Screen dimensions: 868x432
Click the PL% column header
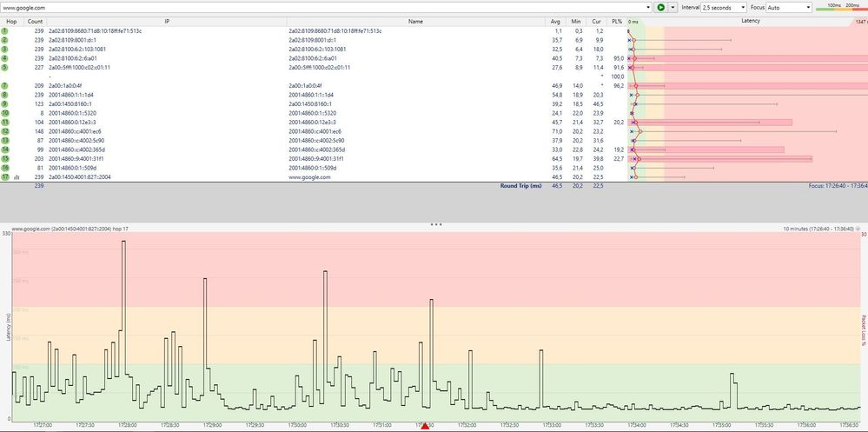click(x=617, y=21)
